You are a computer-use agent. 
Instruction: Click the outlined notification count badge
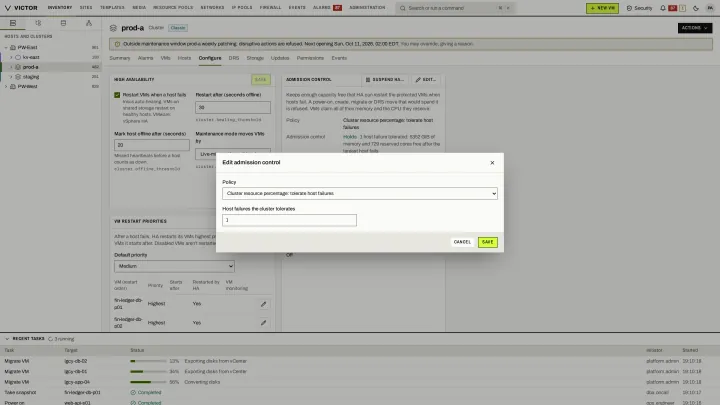682,8
